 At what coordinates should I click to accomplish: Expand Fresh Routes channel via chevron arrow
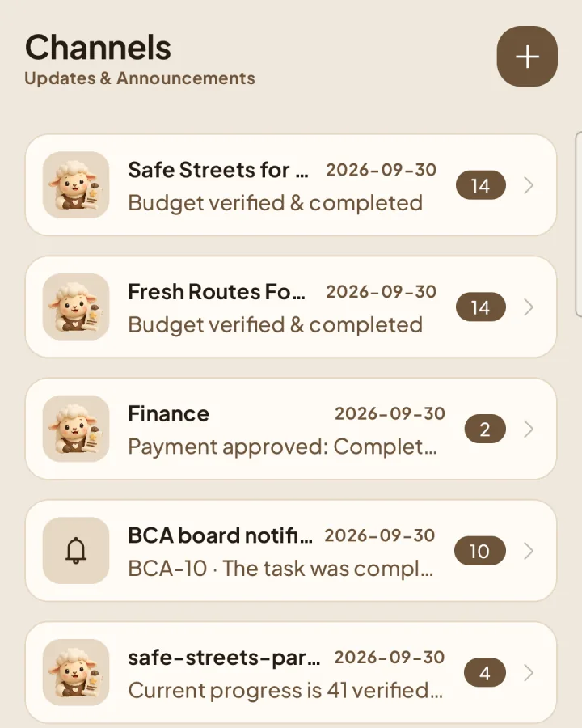click(529, 307)
